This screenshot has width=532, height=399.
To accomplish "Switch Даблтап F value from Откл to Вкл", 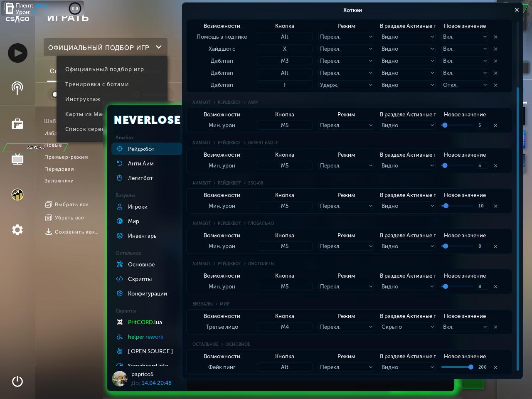I will click(465, 85).
